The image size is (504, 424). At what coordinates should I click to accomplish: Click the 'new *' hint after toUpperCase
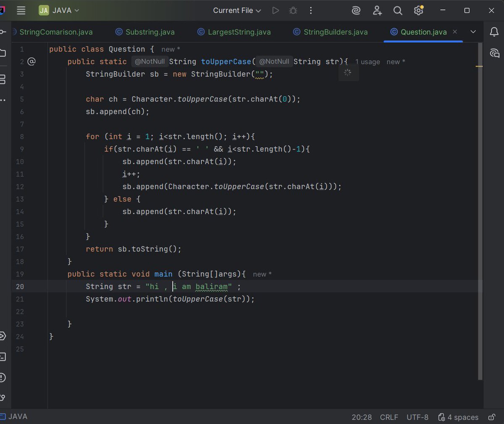(396, 62)
